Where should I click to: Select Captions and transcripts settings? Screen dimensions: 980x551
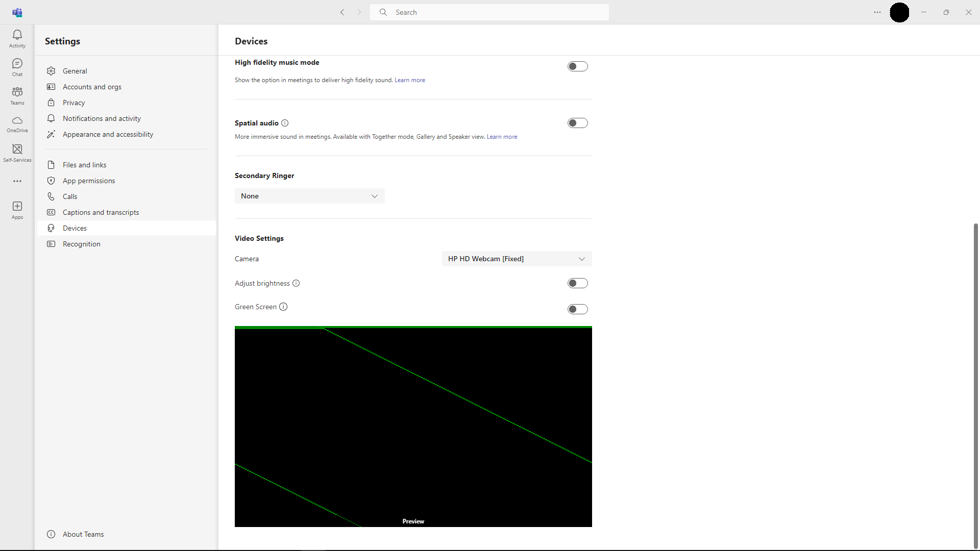click(x=101, y=212)
